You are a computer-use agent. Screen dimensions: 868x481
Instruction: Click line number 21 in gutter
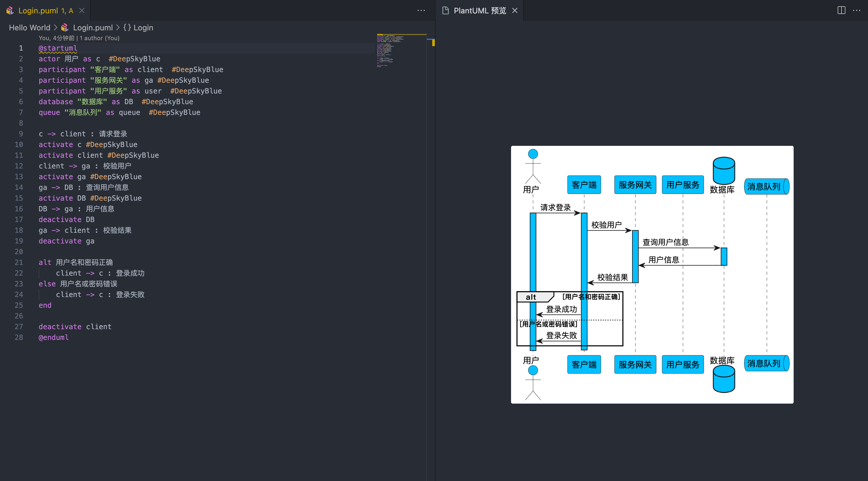(x=19, y=262)
